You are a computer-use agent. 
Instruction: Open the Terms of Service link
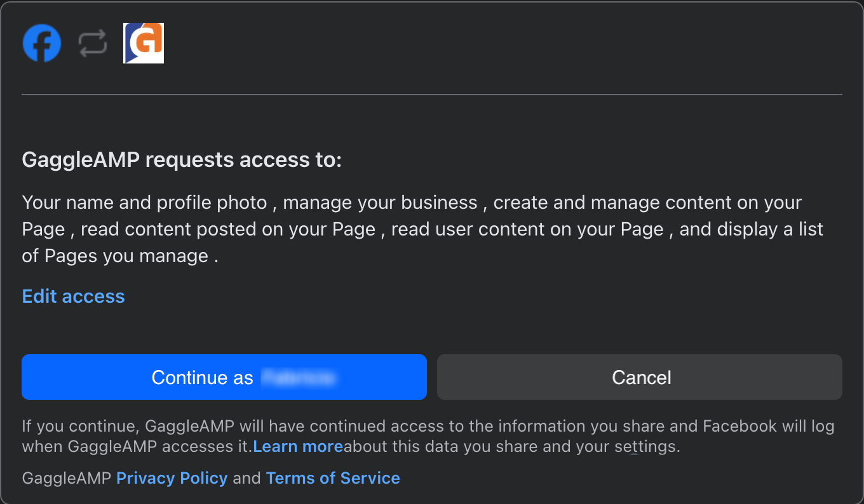coord(333,478)
